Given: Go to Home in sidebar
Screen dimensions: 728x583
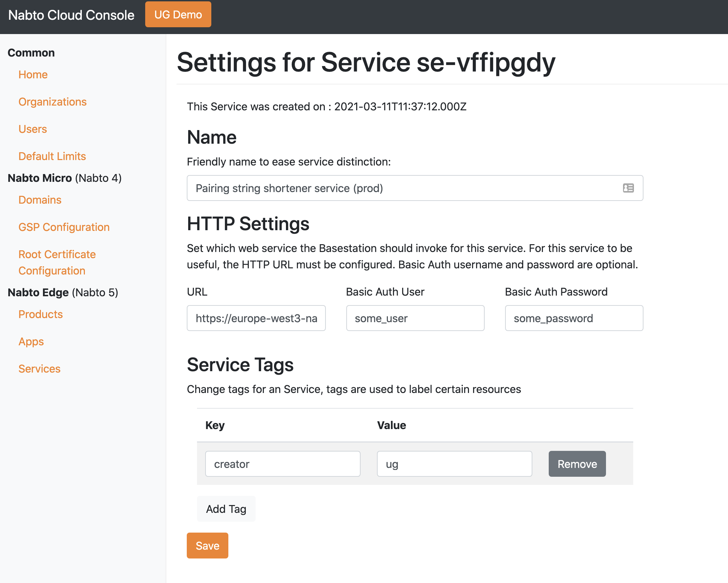Looking at the screenshot, I should [33, 75].
